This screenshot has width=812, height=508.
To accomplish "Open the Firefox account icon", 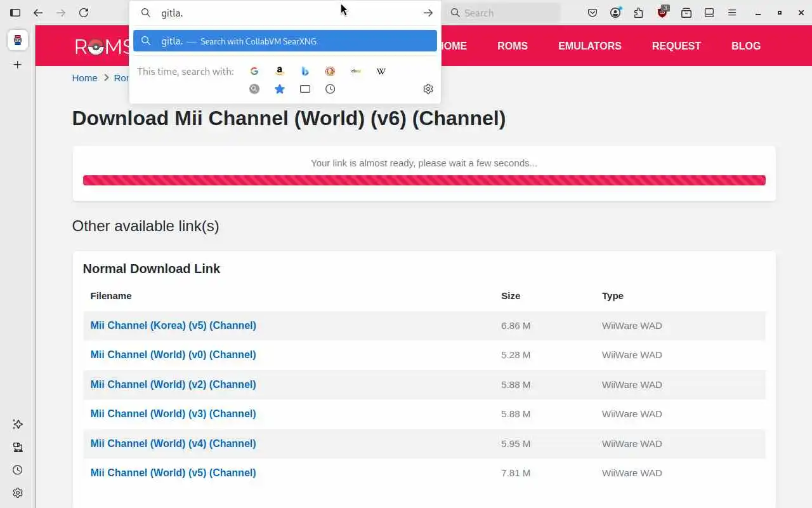I will pos(615,13).
